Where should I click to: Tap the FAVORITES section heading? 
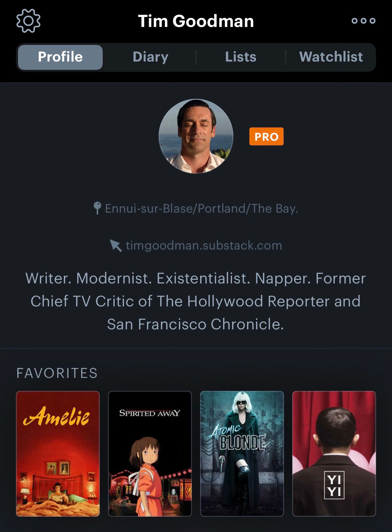point(57,373)
